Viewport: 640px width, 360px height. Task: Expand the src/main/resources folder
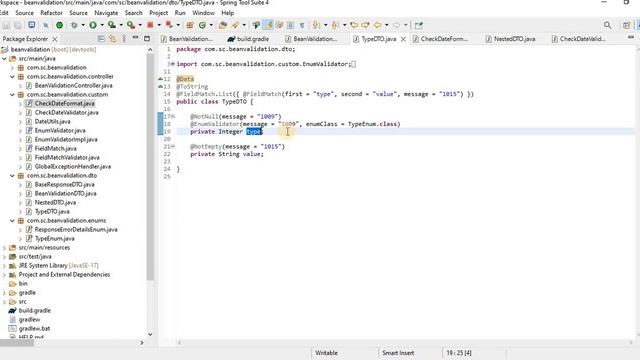(4, 247)
